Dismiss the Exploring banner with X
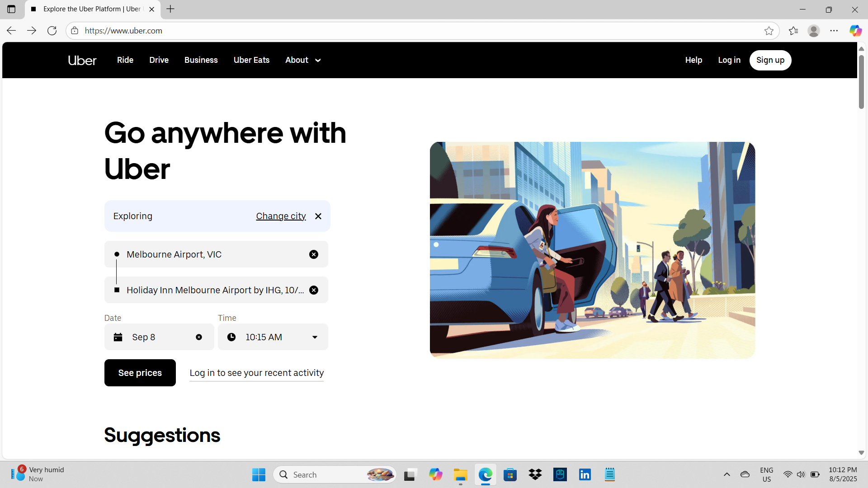 [x=318, y=216]
